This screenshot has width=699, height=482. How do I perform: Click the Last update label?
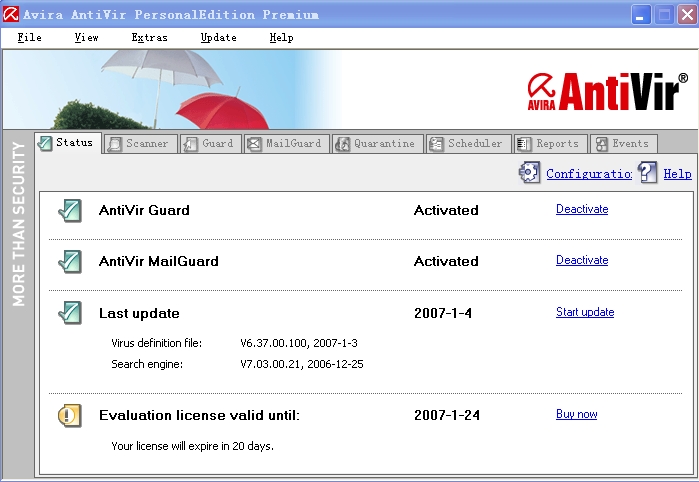click(139, 313)
